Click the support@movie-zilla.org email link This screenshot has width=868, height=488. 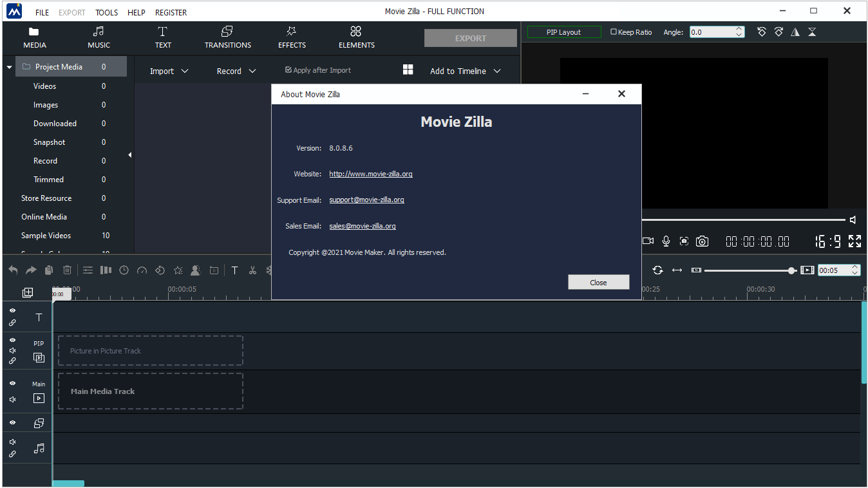[x=366, y=200]
